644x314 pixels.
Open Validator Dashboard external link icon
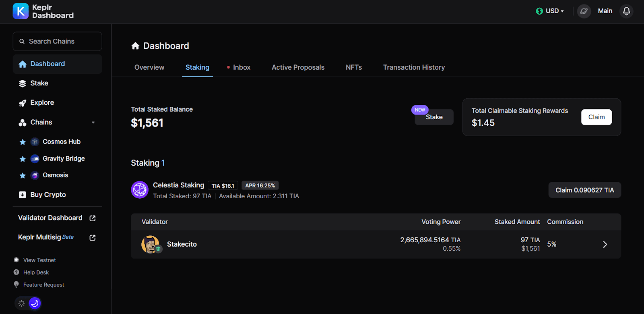93,218
